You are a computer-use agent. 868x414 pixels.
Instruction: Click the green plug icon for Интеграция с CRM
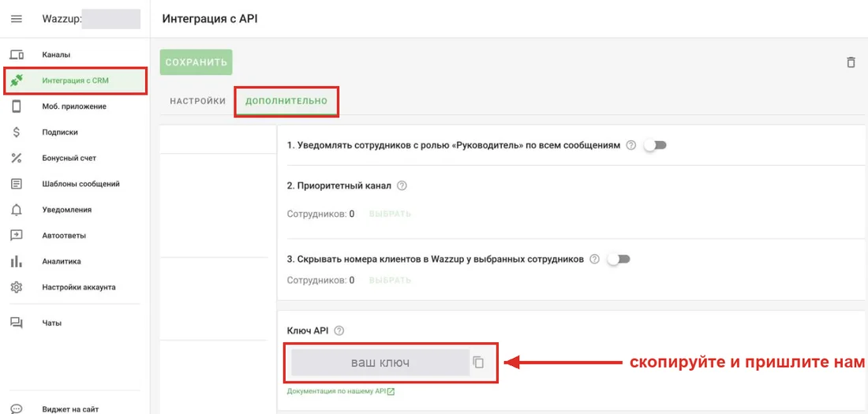point(17,80)
